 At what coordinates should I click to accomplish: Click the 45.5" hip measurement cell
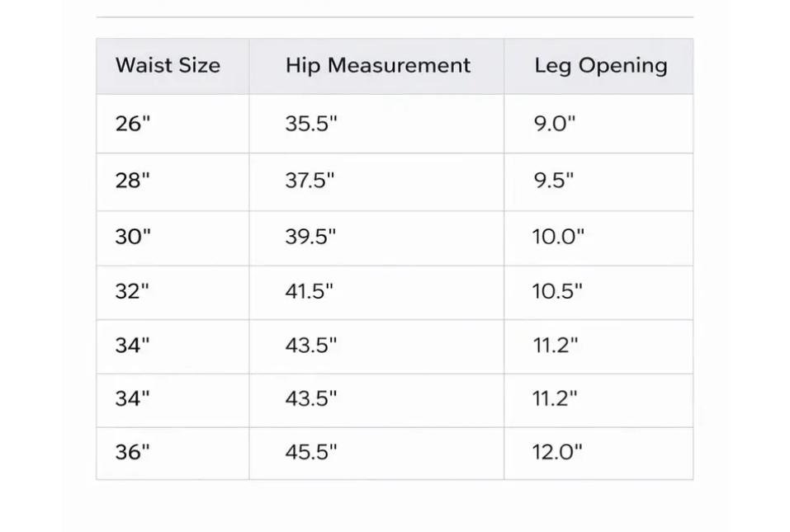(377, 453)
